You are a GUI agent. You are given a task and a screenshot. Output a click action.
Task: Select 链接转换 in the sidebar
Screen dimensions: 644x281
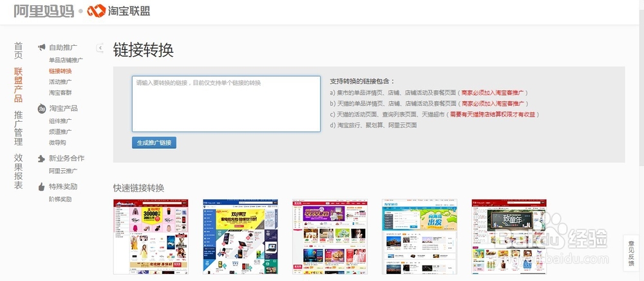60,71
